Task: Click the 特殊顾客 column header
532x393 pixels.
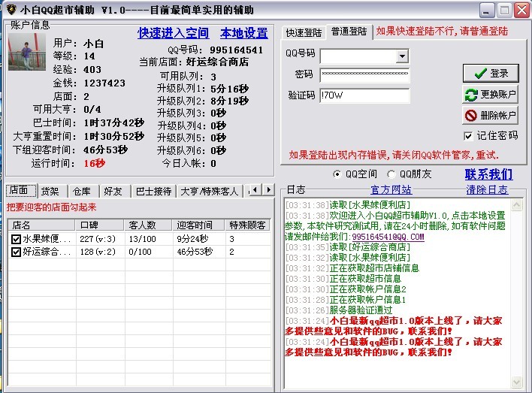Action: (248, 225)
